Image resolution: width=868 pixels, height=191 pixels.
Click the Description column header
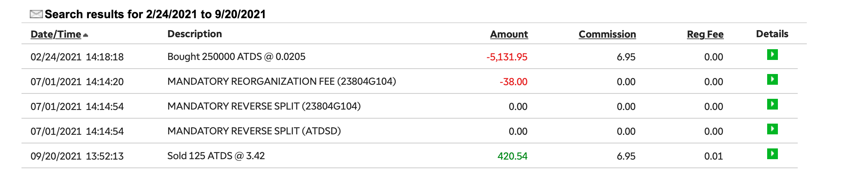pos(195,34)
